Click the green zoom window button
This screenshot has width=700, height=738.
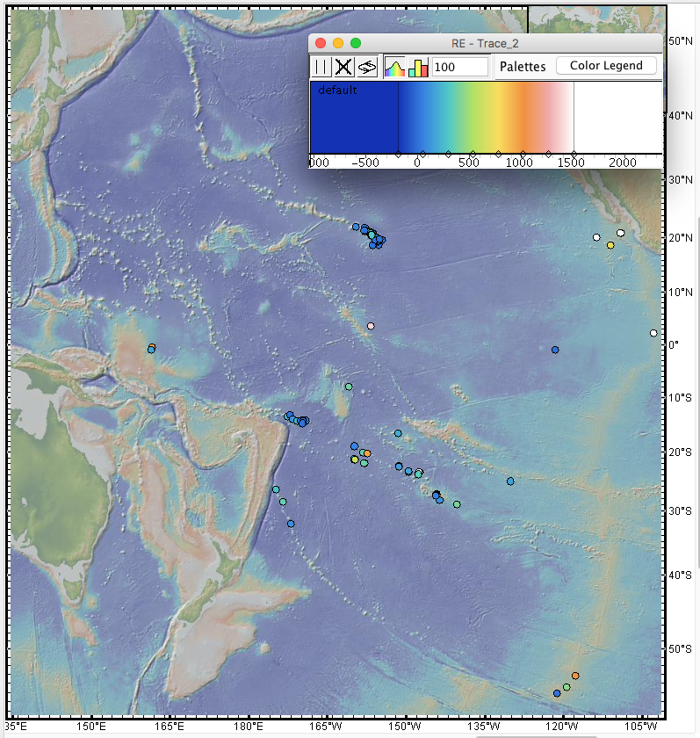[356, 43]
